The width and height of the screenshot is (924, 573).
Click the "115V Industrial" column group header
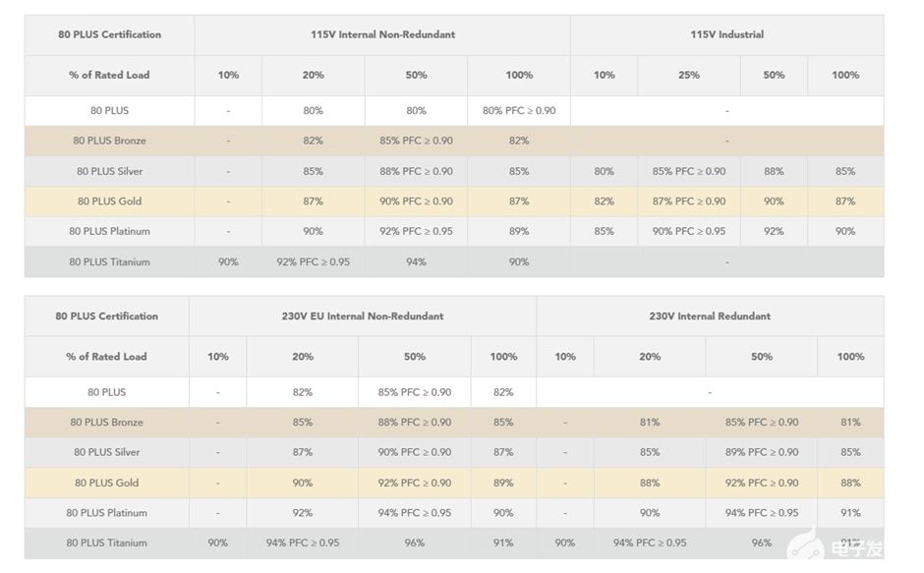(726, 34)
